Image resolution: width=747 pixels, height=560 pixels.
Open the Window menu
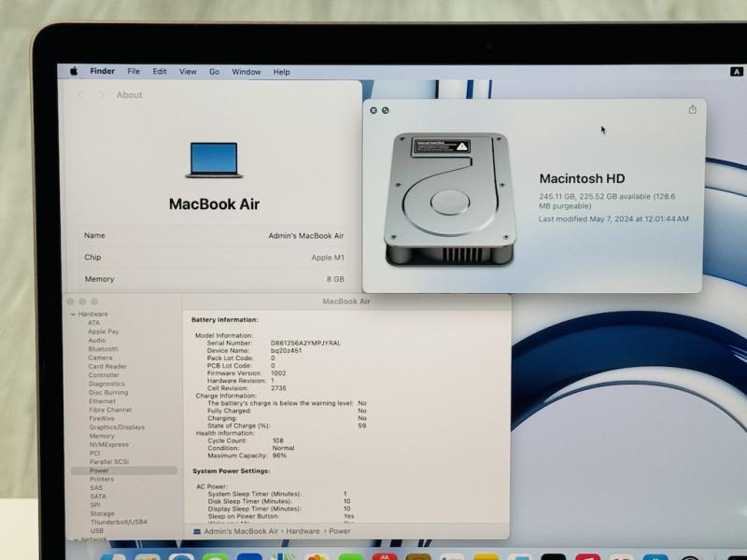pyautogui.click(x=247, y=72)
